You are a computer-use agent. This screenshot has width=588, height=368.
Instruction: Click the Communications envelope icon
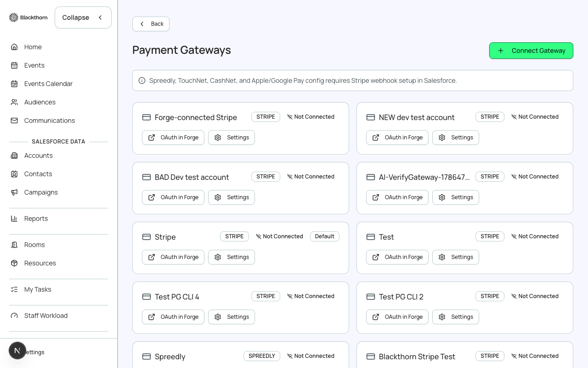click(14, 121)
